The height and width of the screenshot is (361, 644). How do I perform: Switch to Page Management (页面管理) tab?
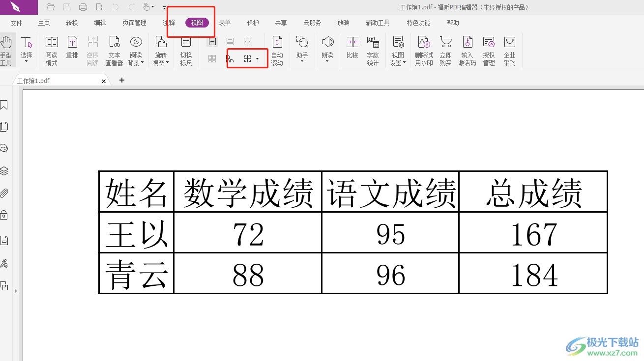[135, 23]
